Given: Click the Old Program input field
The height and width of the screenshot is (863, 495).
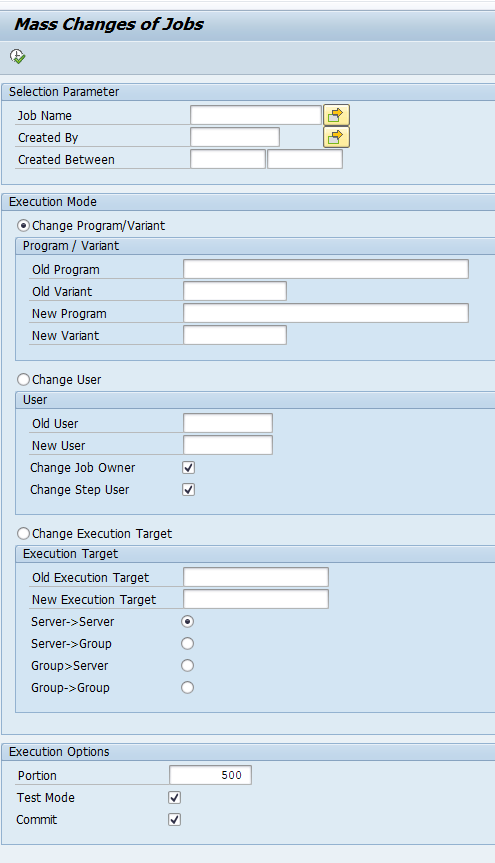Looking at the screenshot, I should click(326, 269).
